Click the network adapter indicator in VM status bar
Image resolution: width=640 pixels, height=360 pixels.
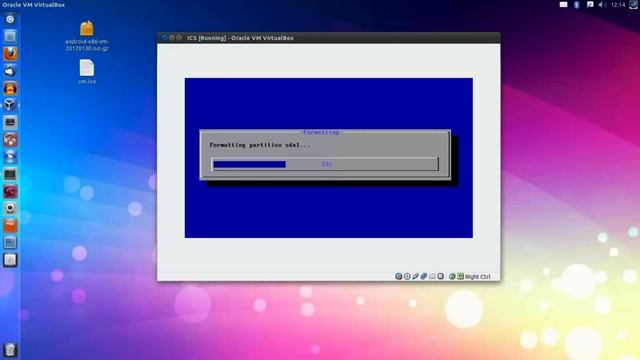(x=424, y=276)
